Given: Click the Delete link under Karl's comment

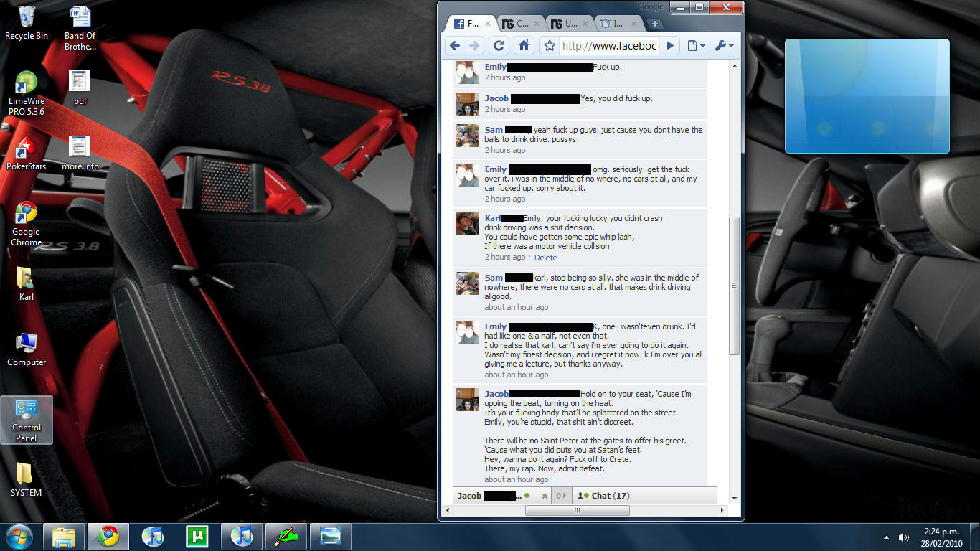Looking at the screenshot, I should (545, 258).
